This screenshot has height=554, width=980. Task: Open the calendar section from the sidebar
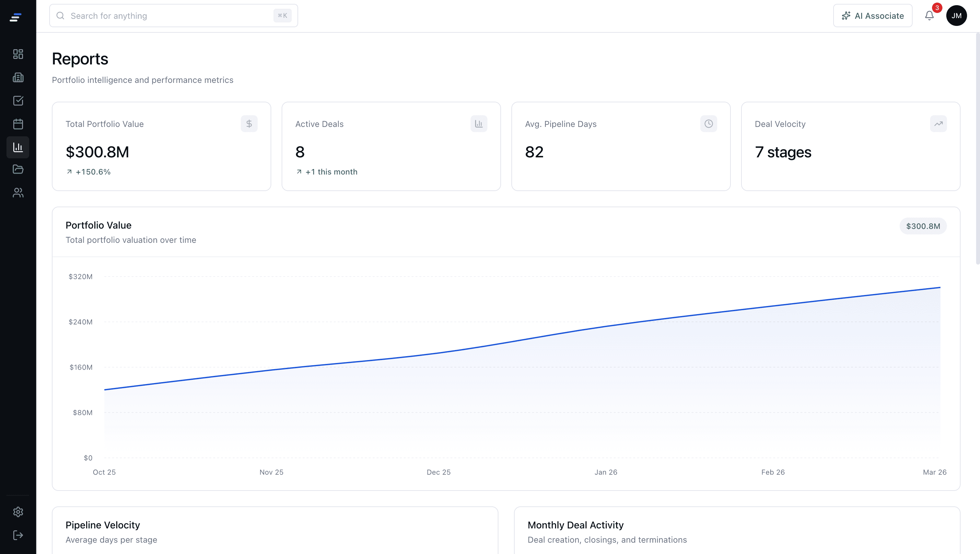pos(18,124)
